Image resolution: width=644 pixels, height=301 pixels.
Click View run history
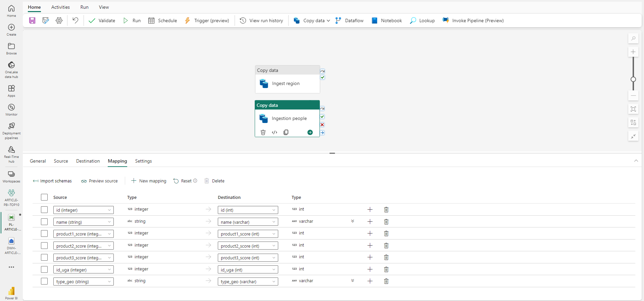click(x=261, y=20)
